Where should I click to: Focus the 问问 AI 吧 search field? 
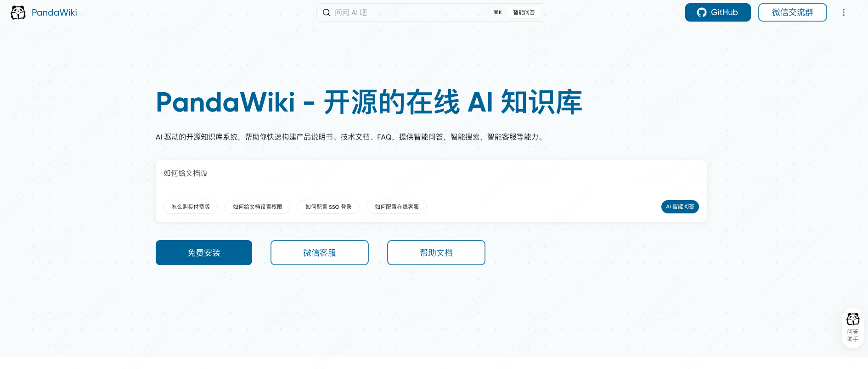tap(409, 12)
